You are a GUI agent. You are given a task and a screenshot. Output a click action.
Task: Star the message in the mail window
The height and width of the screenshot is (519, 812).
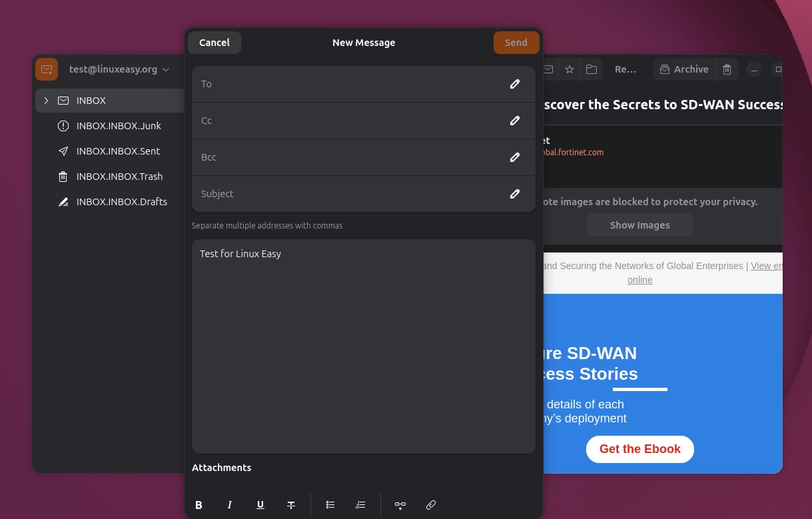[x=570, y=69]
